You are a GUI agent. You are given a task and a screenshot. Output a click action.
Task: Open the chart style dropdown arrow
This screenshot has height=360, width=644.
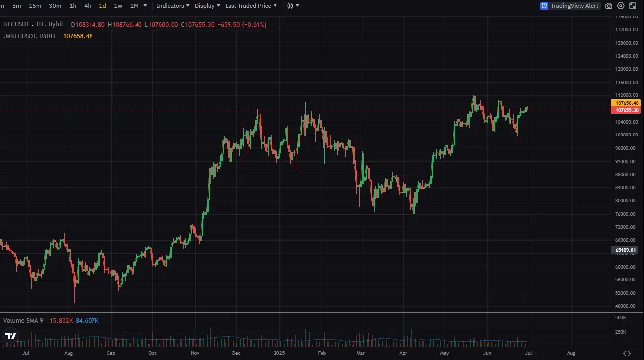click(297, 6)
